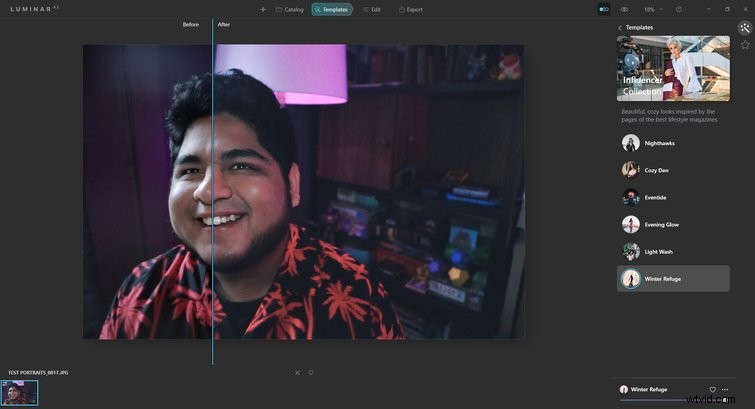Apply the Nighthawks template

673,143
